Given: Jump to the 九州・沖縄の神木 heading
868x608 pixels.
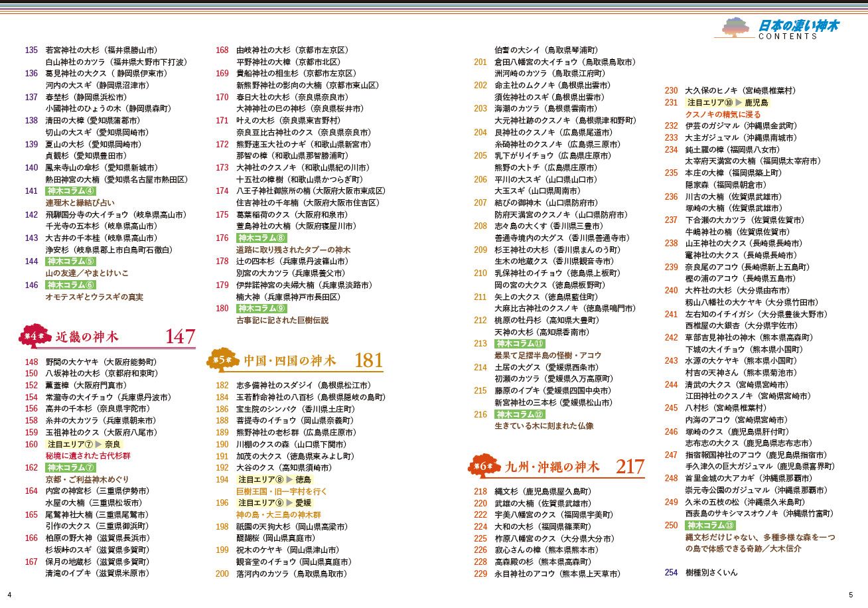Looking at the screenshot, I should [x=552, y=467].
